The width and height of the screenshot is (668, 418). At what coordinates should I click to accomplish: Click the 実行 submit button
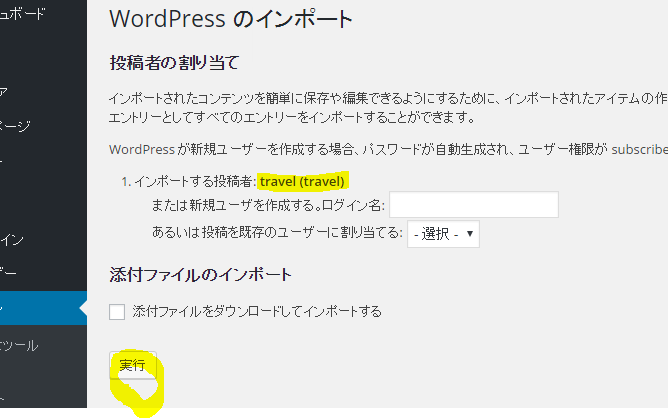(132, 365)
